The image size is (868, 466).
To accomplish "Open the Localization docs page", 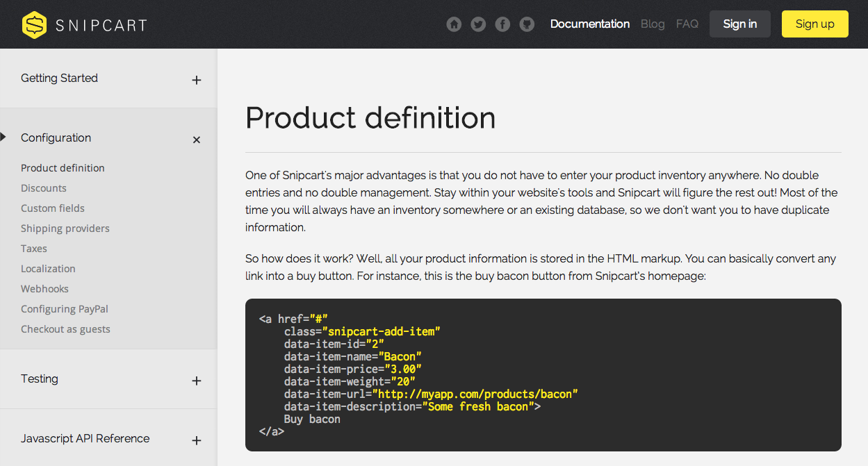I will click(48, 269).
